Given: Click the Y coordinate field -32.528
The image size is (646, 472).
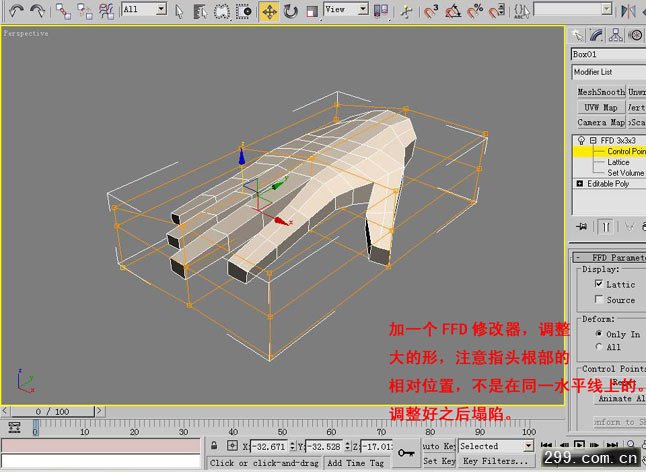Looking at the screenshot, I should click(x=325, y=446).
